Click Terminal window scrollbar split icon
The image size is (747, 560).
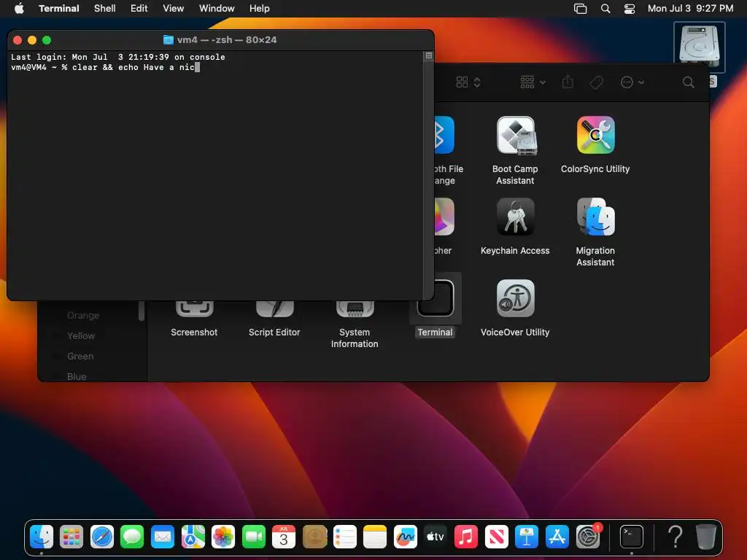(429, 55)
